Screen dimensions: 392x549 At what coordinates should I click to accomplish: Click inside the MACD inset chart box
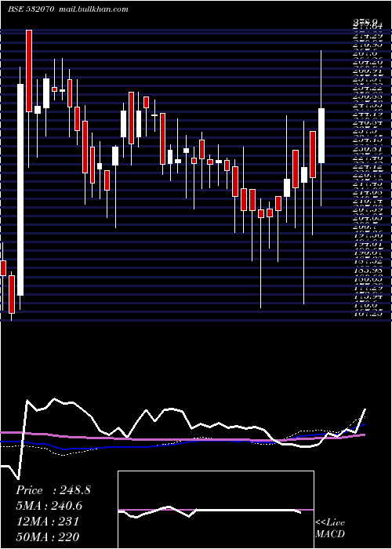click(216, 510)
